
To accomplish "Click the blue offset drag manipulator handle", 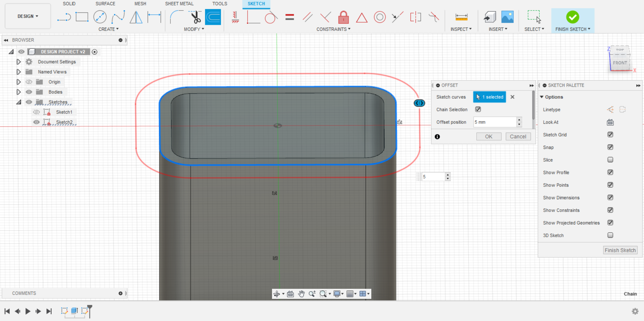I will [419, 103].
